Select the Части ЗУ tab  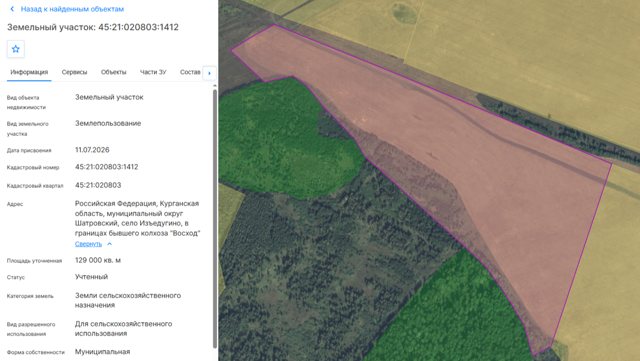[x=153, y=72]
